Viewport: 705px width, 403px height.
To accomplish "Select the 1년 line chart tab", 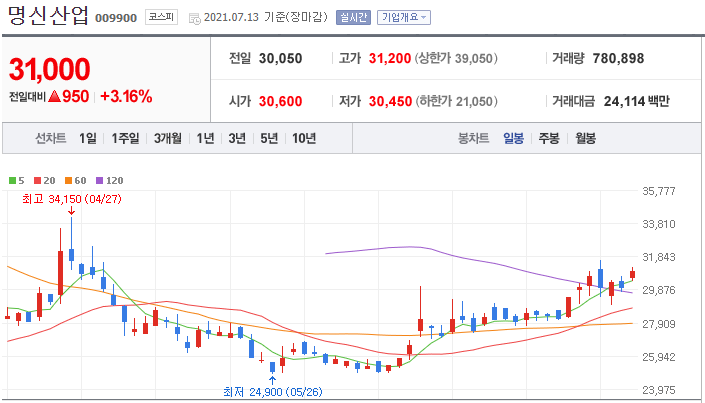I will 205,139.
